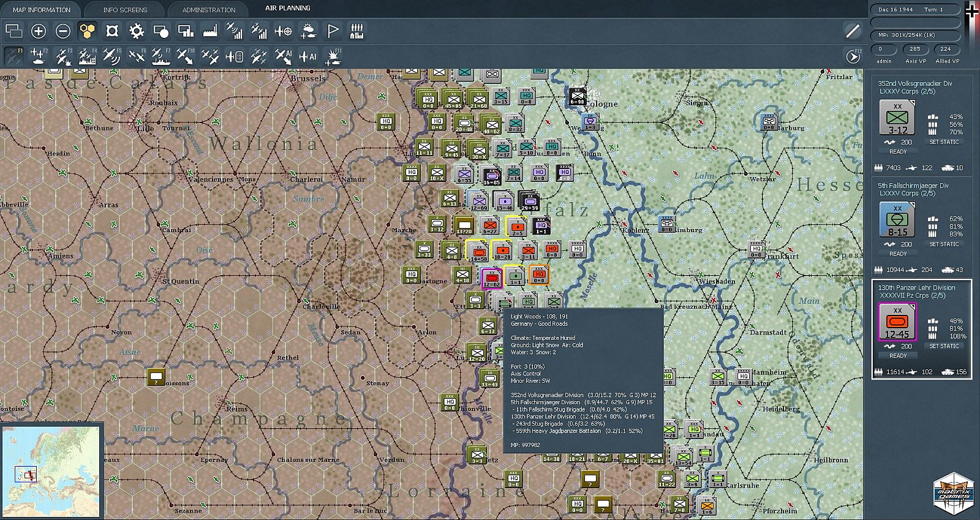Screen dimensions: 980x520
Task: Open the Map Information tab
Action: coord(41,10)
